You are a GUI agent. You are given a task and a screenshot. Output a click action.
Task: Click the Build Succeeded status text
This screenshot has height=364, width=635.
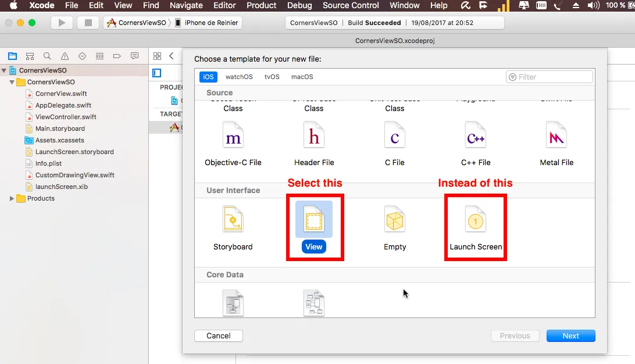pyautogui.click(x=374, y=23)
